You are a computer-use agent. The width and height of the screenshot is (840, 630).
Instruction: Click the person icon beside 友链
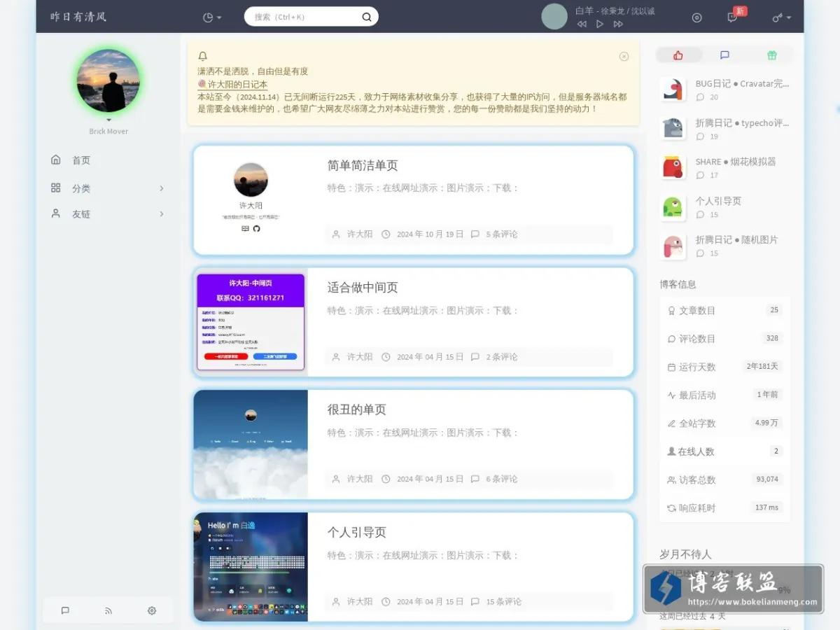56,213
